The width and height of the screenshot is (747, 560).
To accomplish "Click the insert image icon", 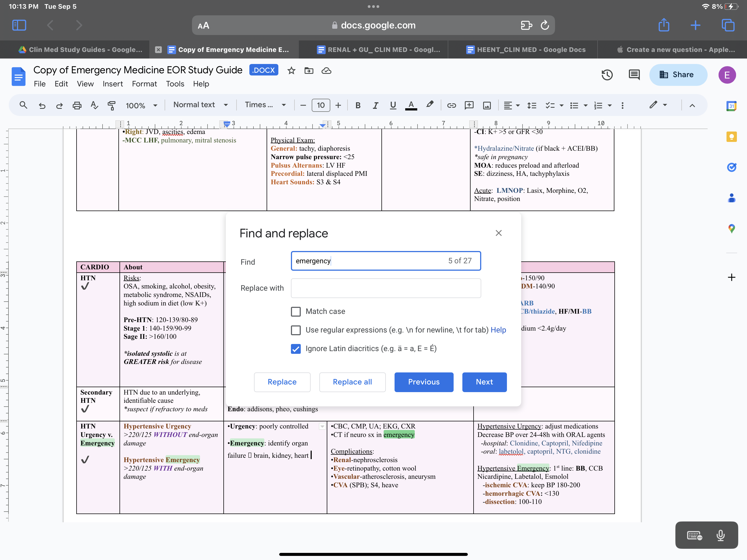I will [487, 105].
